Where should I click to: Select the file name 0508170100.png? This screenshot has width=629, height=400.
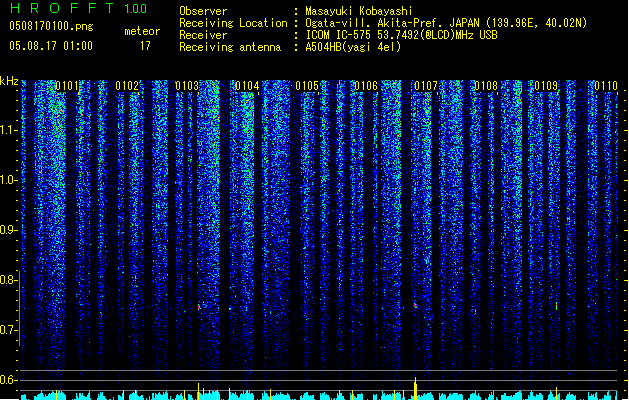pyautogui.click(x=51, y=26)
